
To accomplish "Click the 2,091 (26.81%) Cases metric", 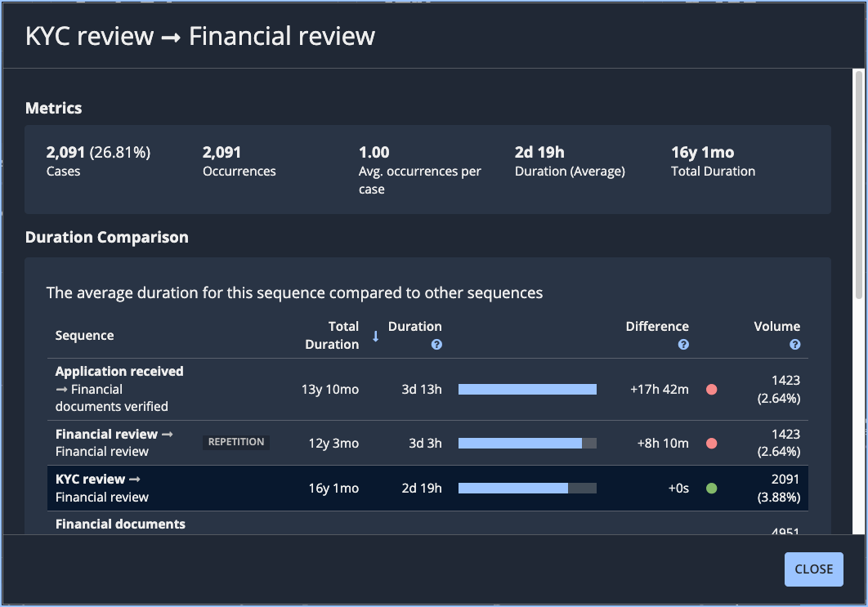I will coord(99,161).
